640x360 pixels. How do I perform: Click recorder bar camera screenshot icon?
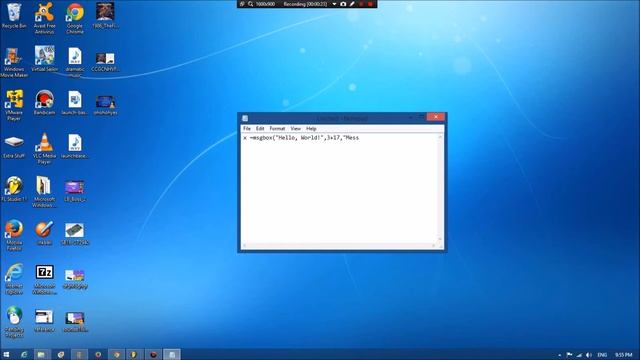(x=343, y=4)
